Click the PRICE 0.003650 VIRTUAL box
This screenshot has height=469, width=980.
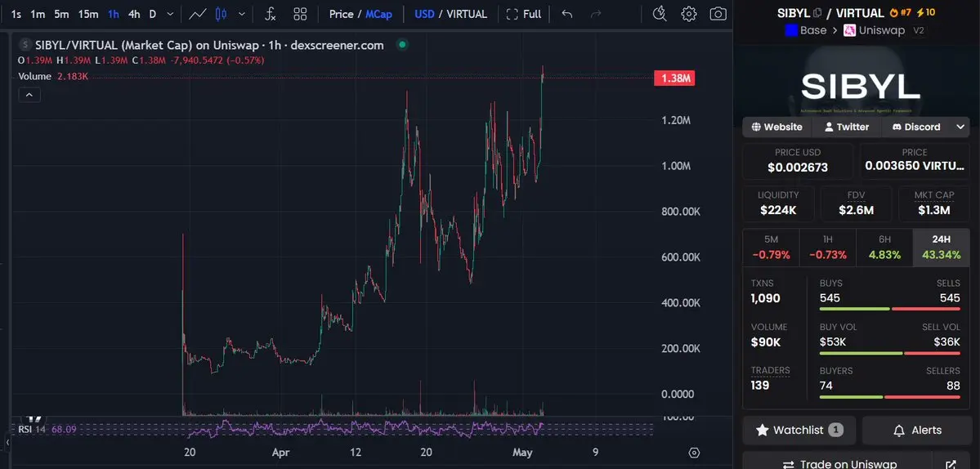point(915,161)
